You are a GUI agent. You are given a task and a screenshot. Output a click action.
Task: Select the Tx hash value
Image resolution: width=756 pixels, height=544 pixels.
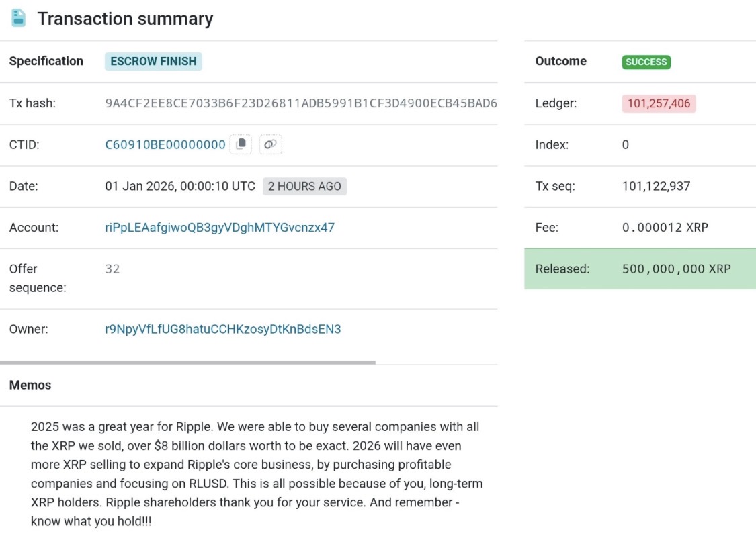coord(301,103)
